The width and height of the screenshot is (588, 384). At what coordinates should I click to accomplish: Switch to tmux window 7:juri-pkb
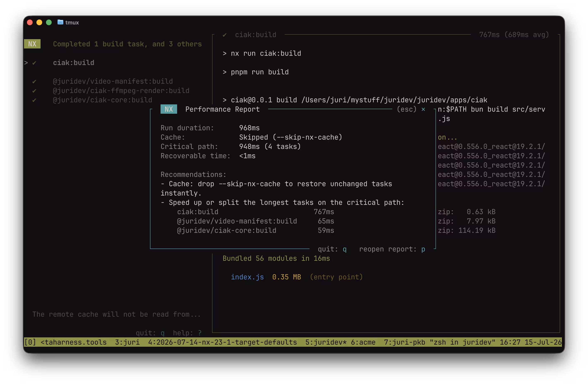point(404,342)
